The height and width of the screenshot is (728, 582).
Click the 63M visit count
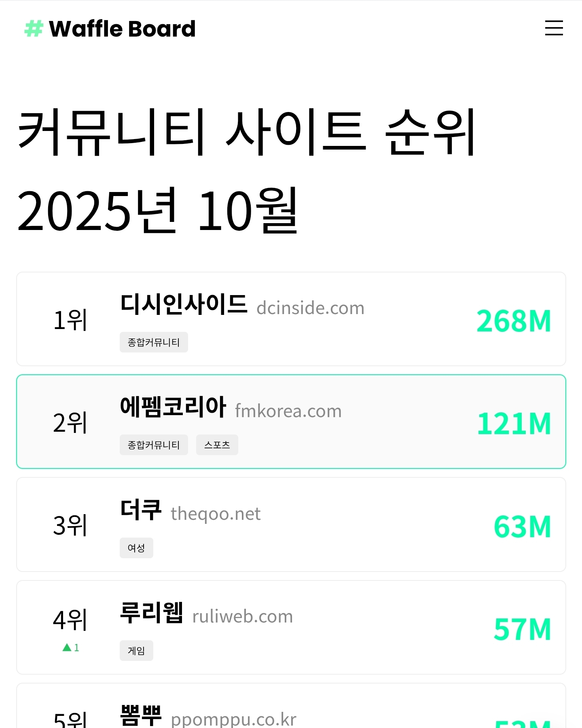pyautogui.click(x=522, y=527)
